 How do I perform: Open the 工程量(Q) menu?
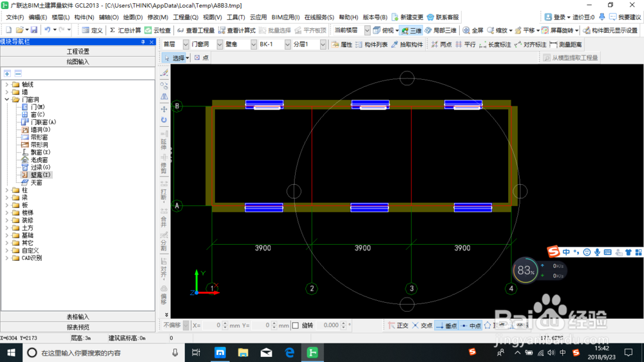[185, 17]
